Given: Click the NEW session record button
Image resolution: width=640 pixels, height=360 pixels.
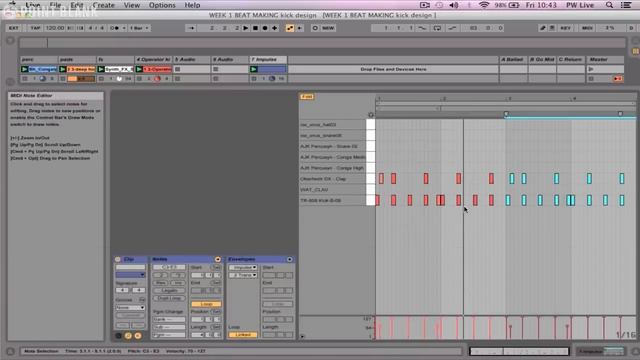Looking at the screenshot, I should [x=329, y=28].
